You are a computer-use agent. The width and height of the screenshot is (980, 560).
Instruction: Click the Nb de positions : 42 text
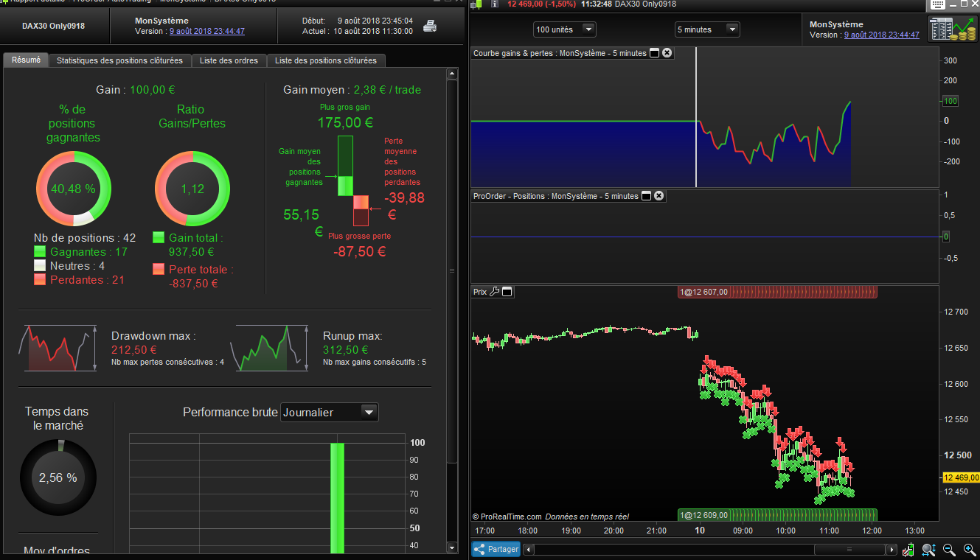coord(85,238)
